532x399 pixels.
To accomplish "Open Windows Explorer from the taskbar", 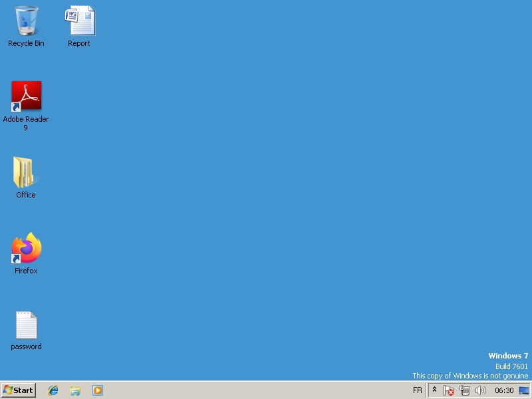I will pos(75,390).
